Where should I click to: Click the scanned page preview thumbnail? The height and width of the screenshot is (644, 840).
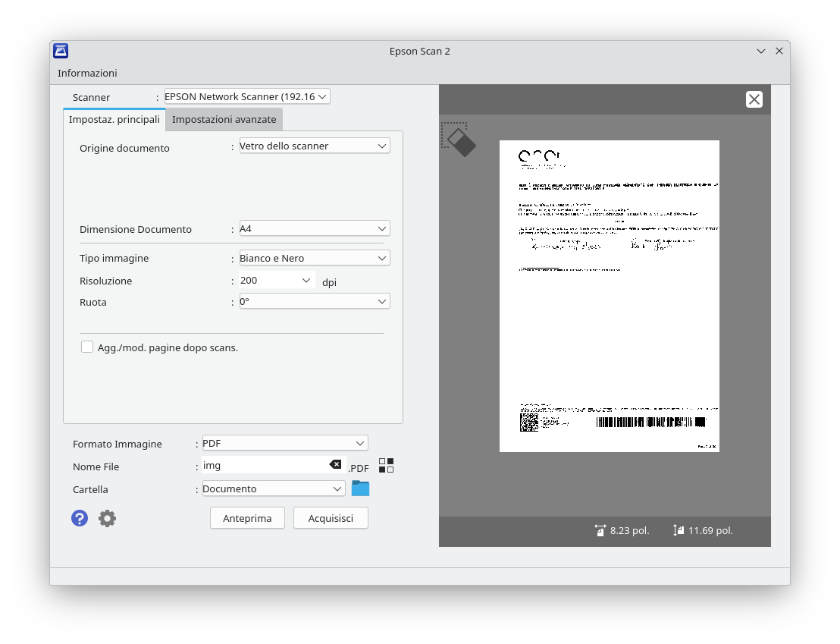[609, 296]
